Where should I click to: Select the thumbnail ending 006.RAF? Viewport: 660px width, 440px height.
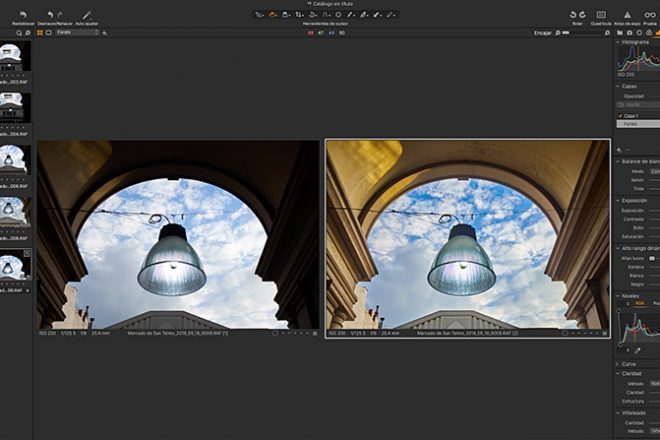click(x=15, y=160)
